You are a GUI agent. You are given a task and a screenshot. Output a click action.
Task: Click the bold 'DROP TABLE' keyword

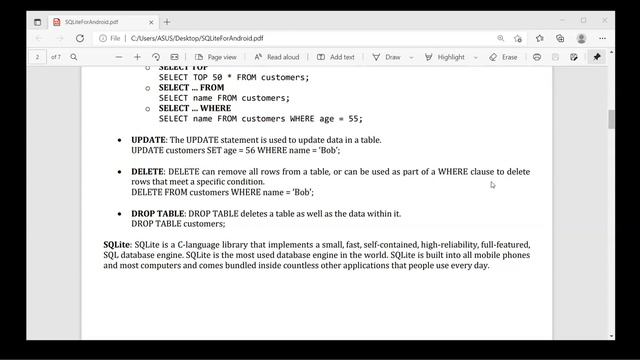[158, 214]
